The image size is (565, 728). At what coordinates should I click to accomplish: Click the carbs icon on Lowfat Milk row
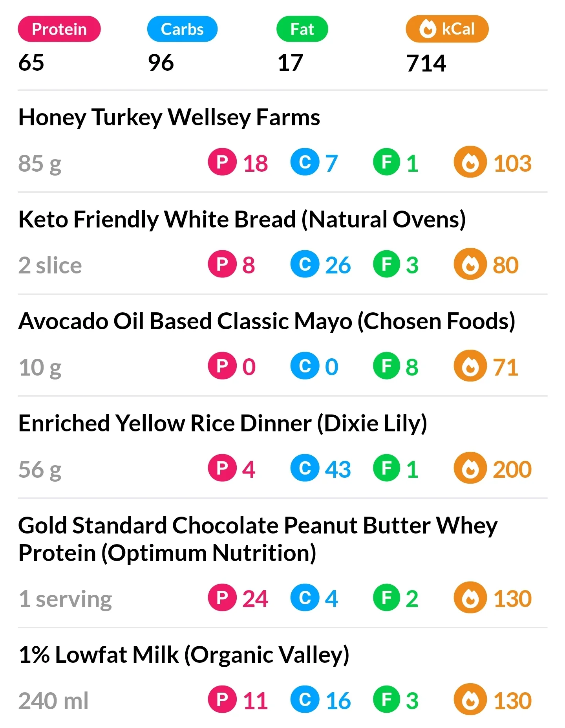click(305, 700)
